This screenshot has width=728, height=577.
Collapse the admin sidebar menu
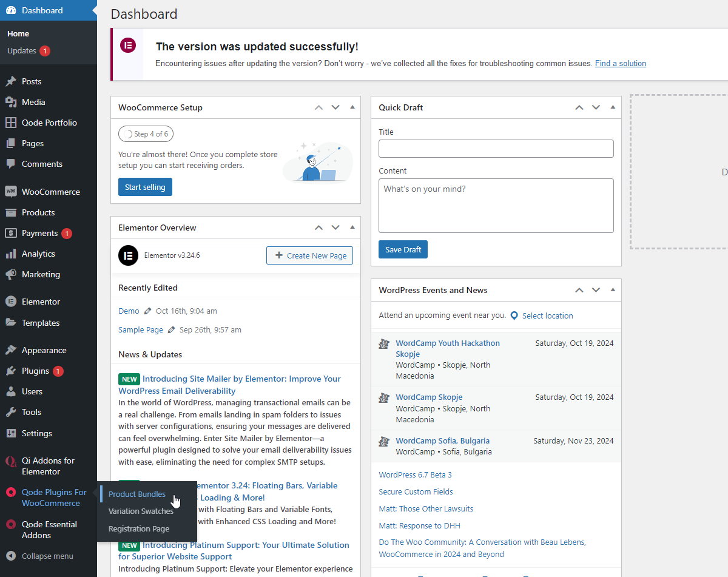[40, 556]
